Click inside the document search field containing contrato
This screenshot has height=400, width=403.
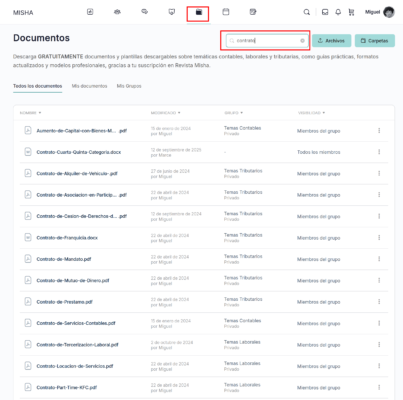tap(267, 41)
